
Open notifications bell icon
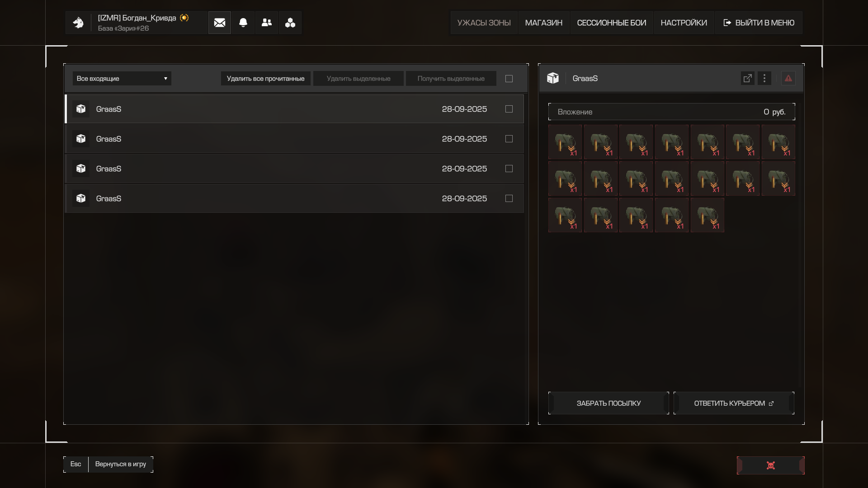point(243,23)
